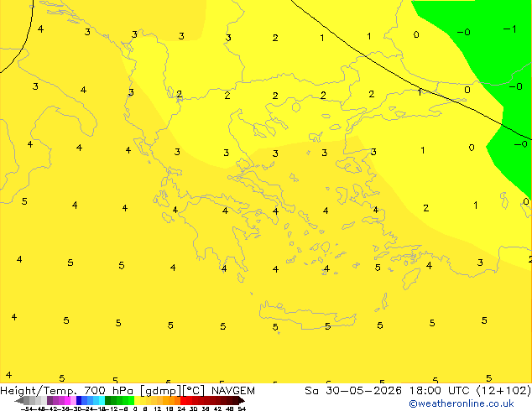Click the NAVGEM model name label
The width and height of the screenshot is (532, 411).
[233, 391]
